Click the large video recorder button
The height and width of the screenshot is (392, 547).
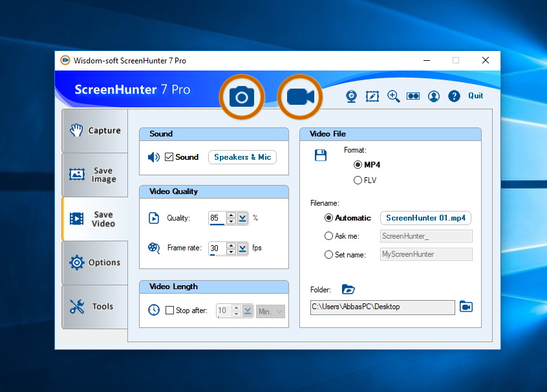point(300,97)
